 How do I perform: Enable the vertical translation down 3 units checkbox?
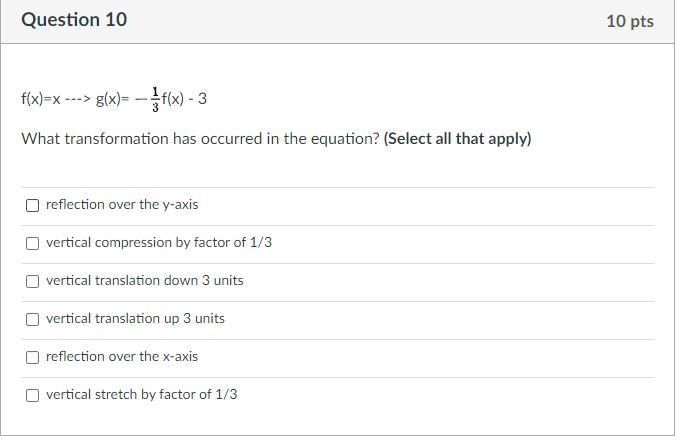[33, 281]
